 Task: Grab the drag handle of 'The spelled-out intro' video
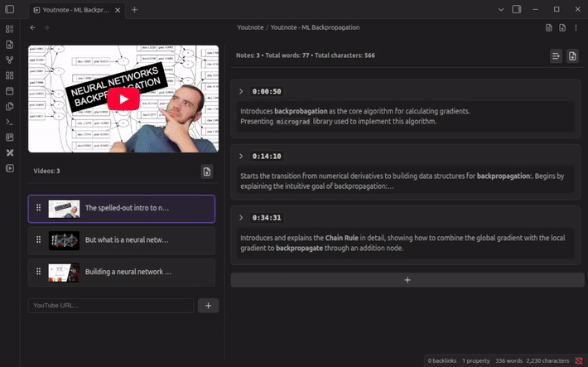tap(38, 207)
